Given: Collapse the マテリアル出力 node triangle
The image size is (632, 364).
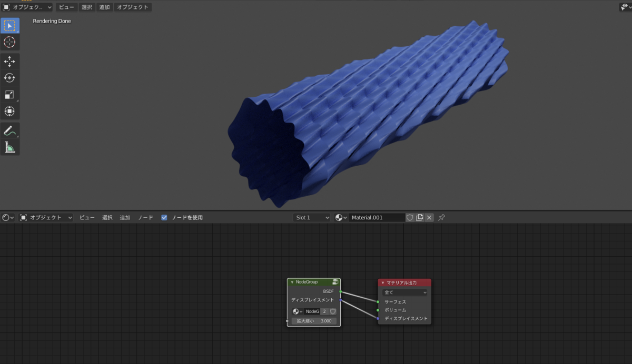Looking at the screenshot, I should [383, 282].
